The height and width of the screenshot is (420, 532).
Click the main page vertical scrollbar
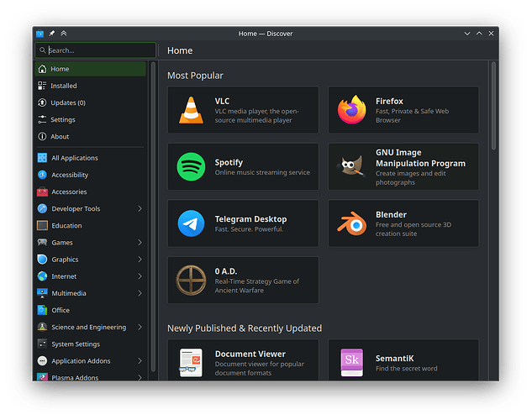(493, 106)
